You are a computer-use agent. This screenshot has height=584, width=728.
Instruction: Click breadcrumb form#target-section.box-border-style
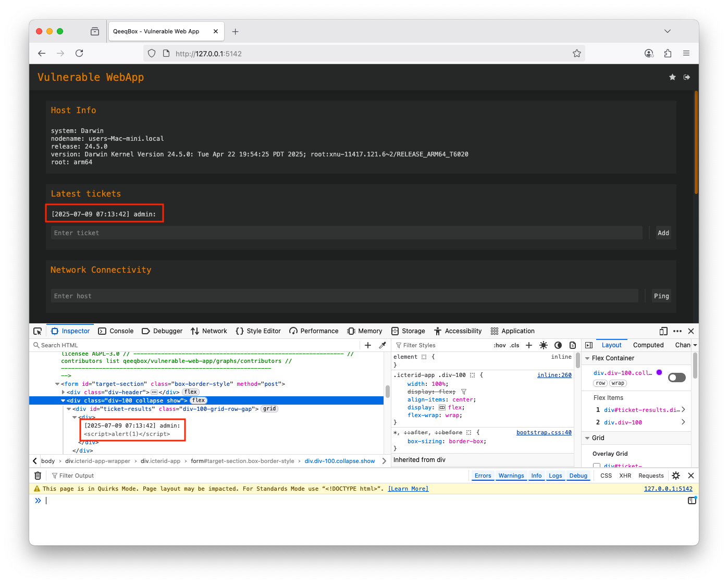[x=242, y=461]
